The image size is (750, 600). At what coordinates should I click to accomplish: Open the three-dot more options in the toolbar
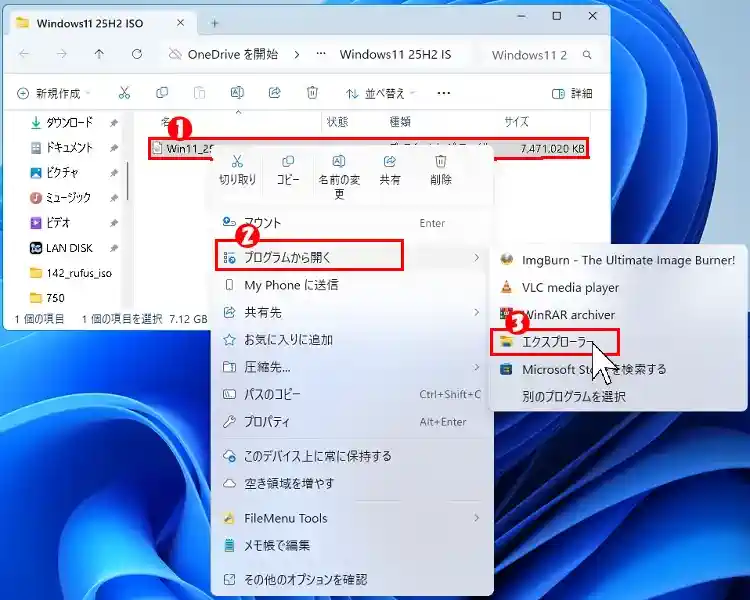tap(444, 93)
